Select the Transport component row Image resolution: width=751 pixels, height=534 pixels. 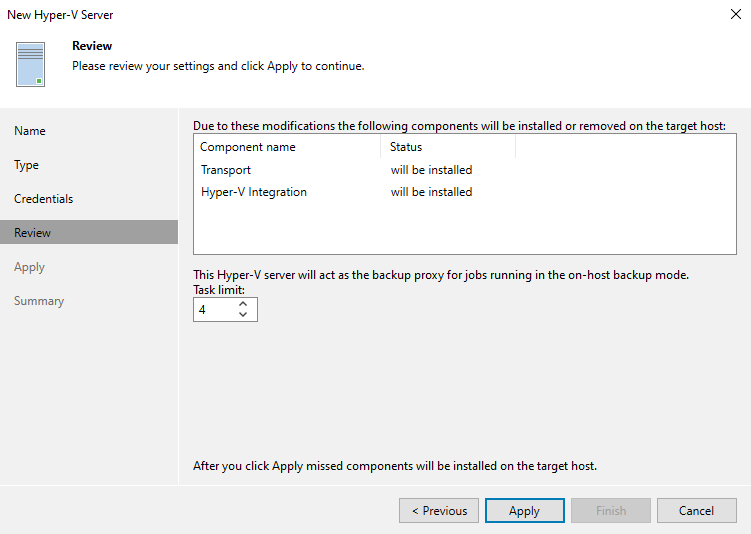pyautogui.click(x=226, y=170)
